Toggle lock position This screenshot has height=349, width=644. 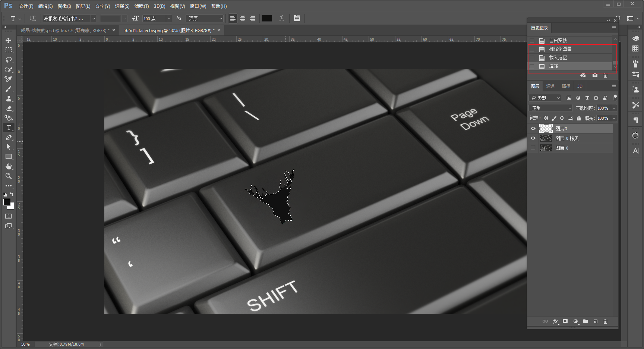[x=562, y=118]
